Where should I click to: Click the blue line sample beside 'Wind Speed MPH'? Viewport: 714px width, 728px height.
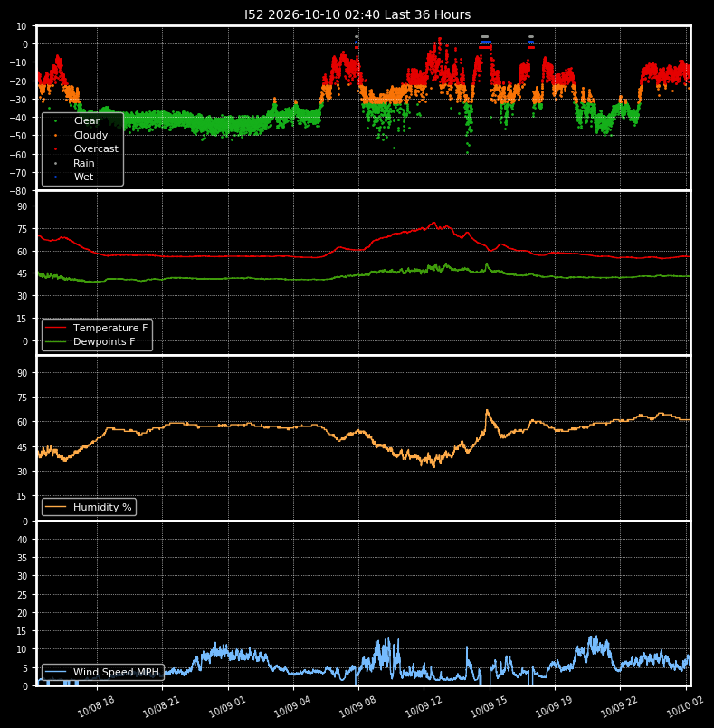[56, 672]
